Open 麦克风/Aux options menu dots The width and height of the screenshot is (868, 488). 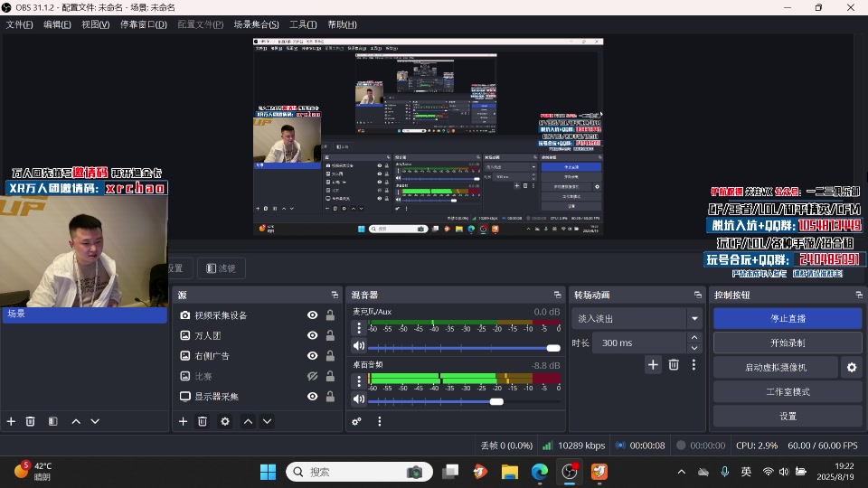[x=359, y=328]
